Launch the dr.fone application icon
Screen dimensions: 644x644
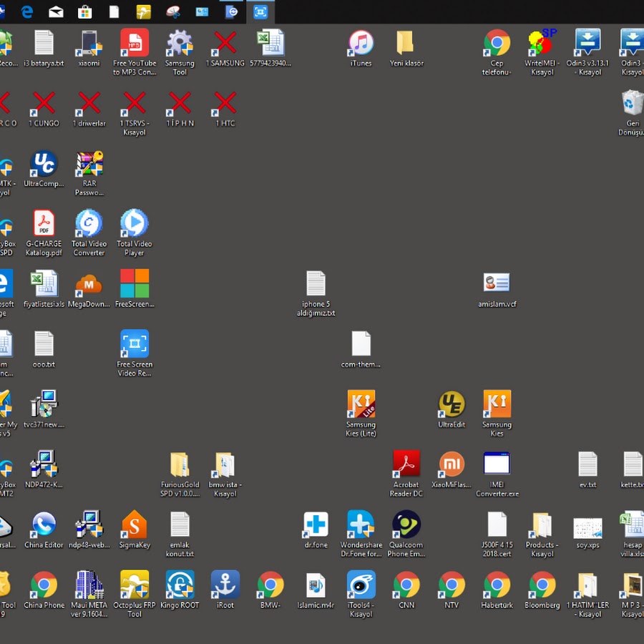(316, 525)
